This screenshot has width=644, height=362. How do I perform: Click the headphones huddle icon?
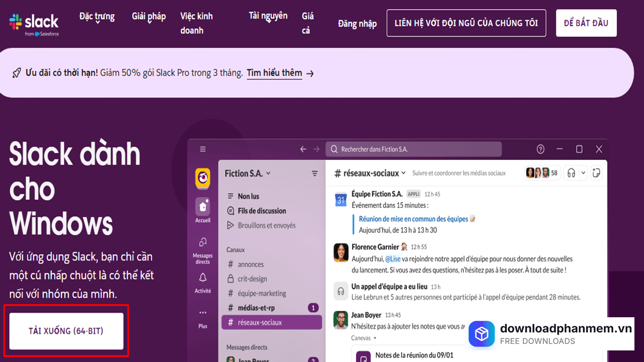click(570, 172)
